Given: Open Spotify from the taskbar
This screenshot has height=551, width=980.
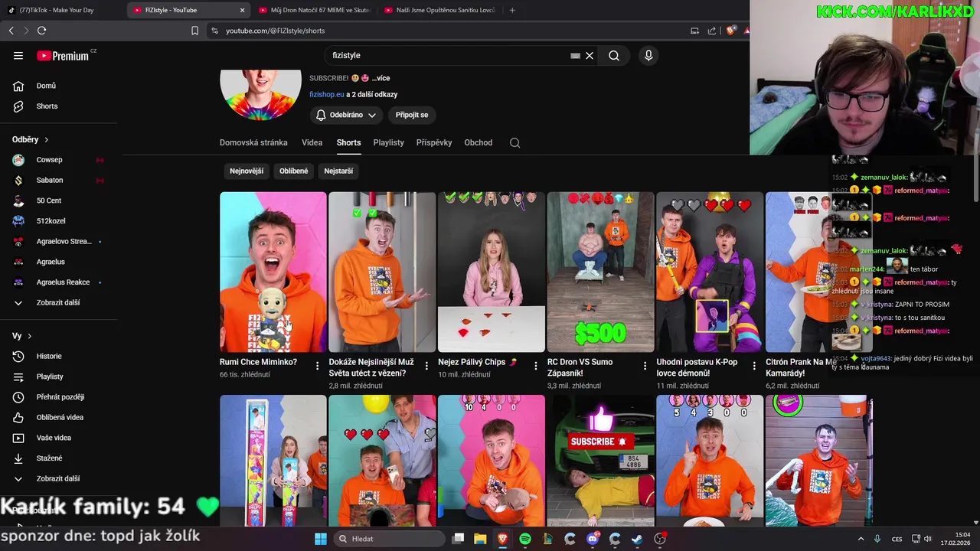Looking at the screenshot, I should tap(524, 539).
